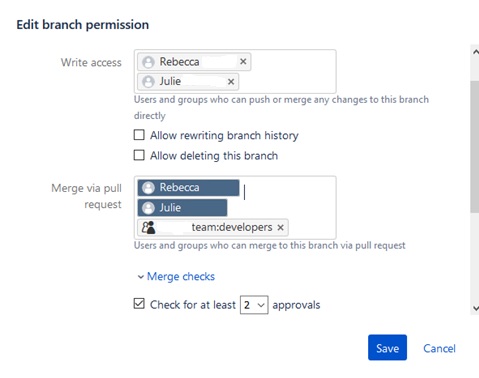The image size is (479, 378).
Task: Collapse the Merge checks section
Action: pos(181,276)
